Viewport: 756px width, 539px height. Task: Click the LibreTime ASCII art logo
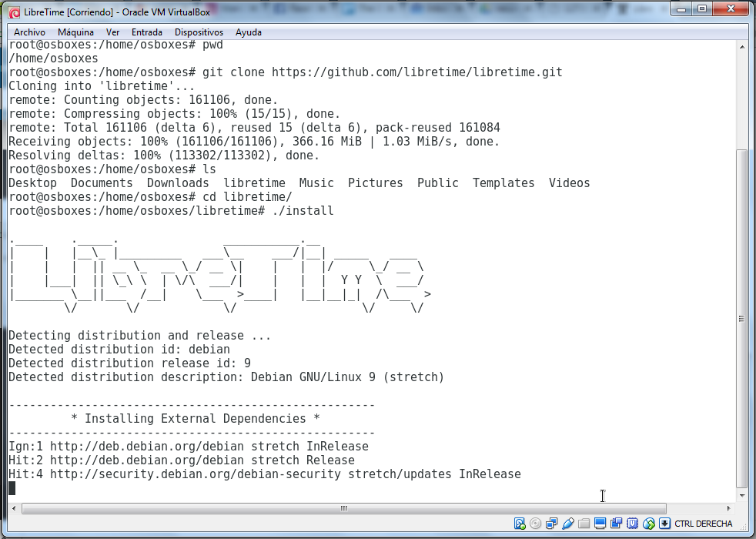pyautogui.click(x=220, y=276)
